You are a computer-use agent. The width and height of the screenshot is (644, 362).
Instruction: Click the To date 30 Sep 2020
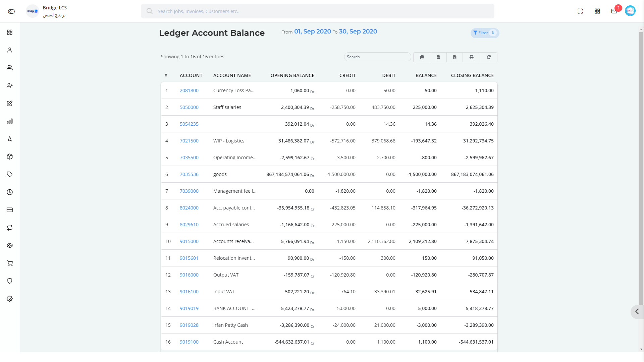tap(357, 32)
